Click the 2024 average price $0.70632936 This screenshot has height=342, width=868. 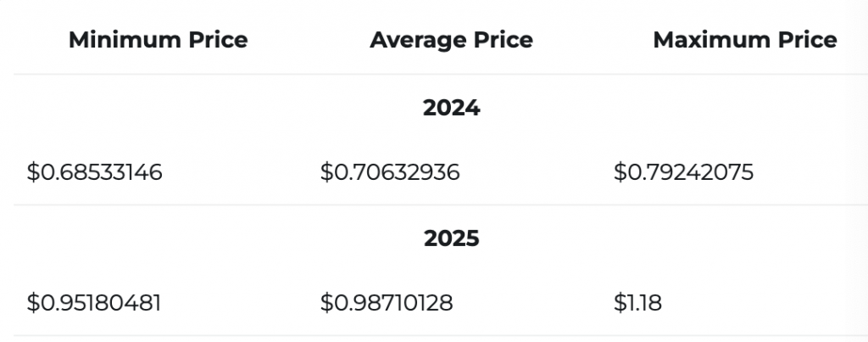[390, 173]
